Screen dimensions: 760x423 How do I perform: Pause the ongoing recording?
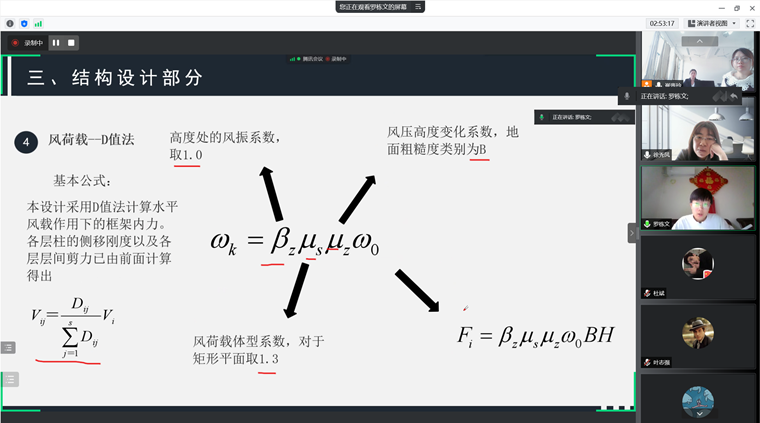(56, 43)
